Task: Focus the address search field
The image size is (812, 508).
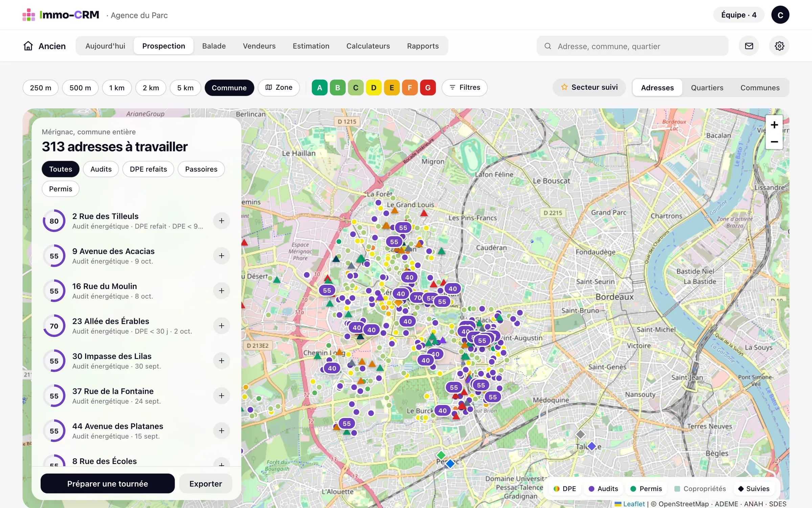Action: [632, 46]
